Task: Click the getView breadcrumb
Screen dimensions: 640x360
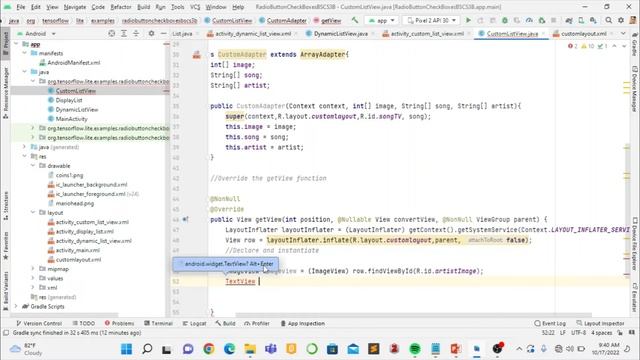Action: 327,20
